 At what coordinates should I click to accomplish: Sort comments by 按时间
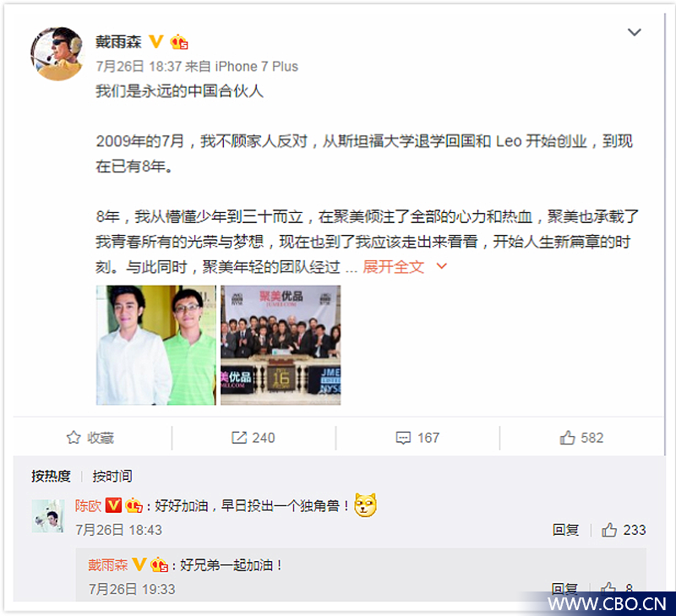click(112, 476)
